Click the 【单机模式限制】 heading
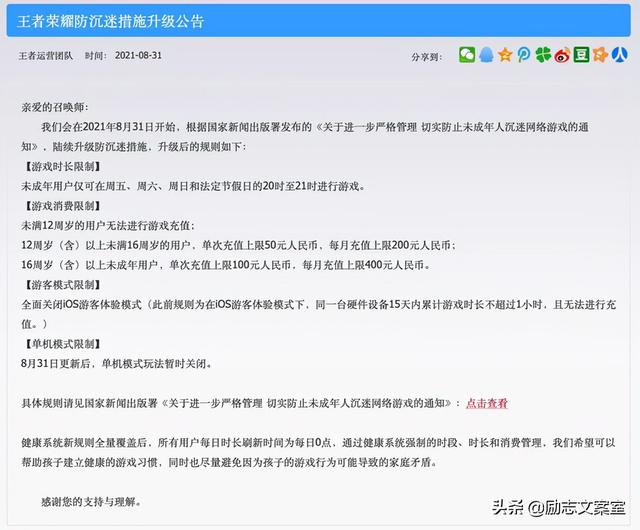The width and height of the screenshot is (640, 530). 62,344
